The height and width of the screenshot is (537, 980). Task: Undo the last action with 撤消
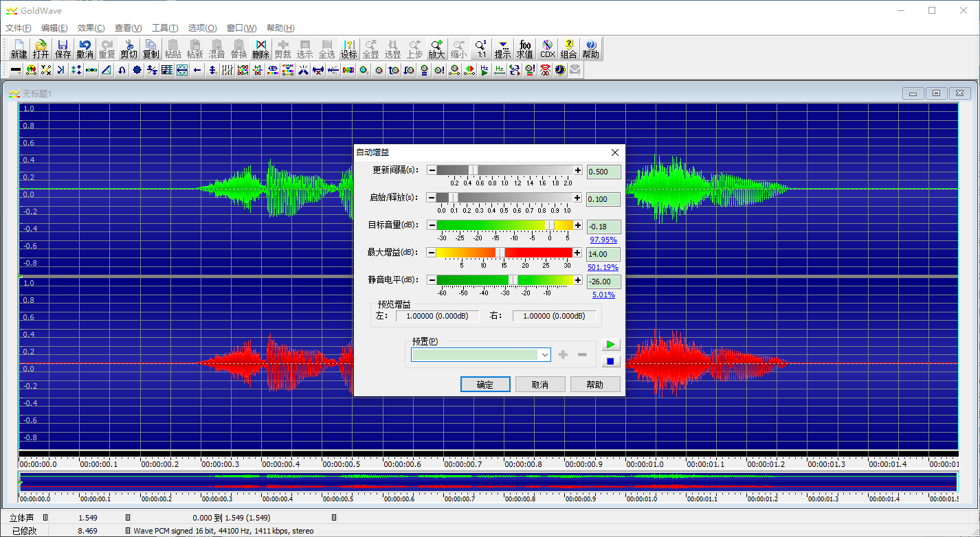click(x=85, y=49)
